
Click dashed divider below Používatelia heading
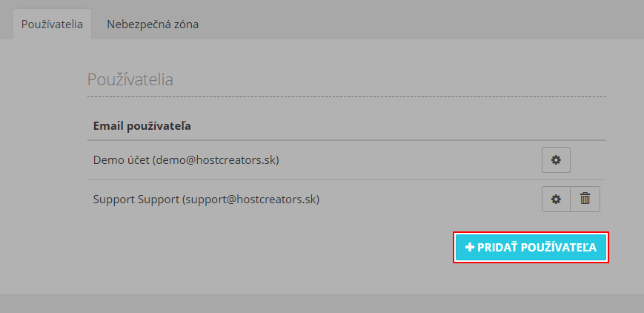[346, 97]
